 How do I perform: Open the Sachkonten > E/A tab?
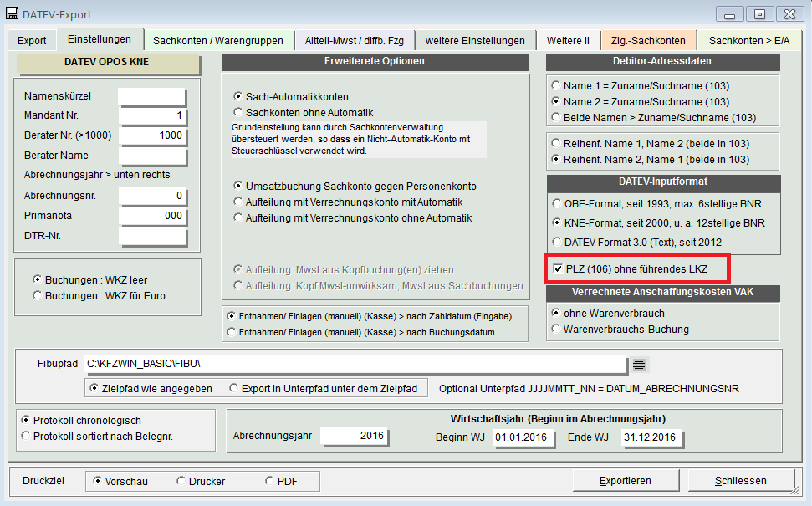[748, 40]
